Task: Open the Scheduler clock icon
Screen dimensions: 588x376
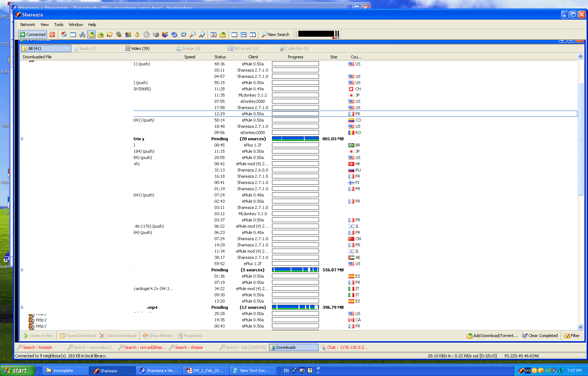Action: coord(146,35)
